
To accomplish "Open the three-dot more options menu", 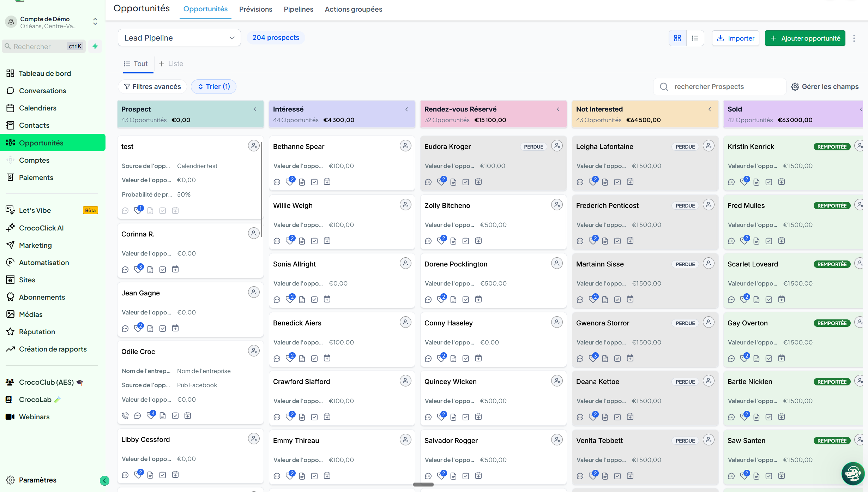I will point(854,38).
